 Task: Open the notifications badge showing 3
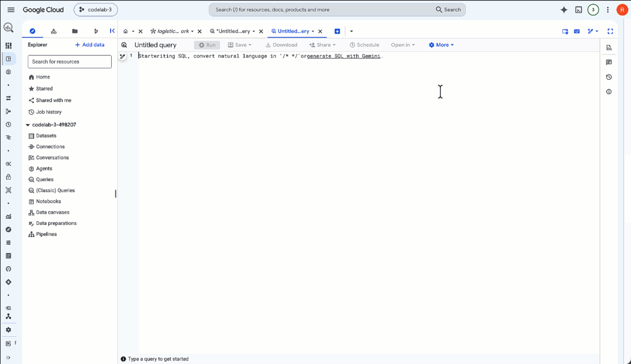click(593, 10)
